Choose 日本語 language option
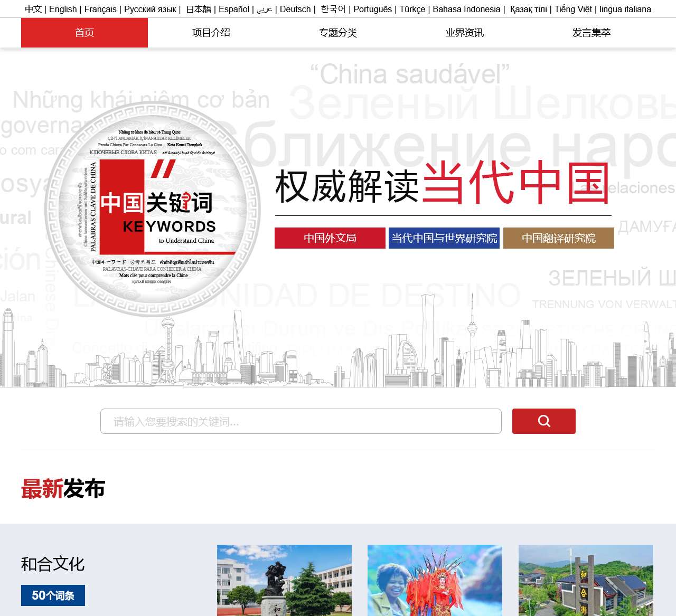This screenshot has height=616, width=676. pos(199,9)
